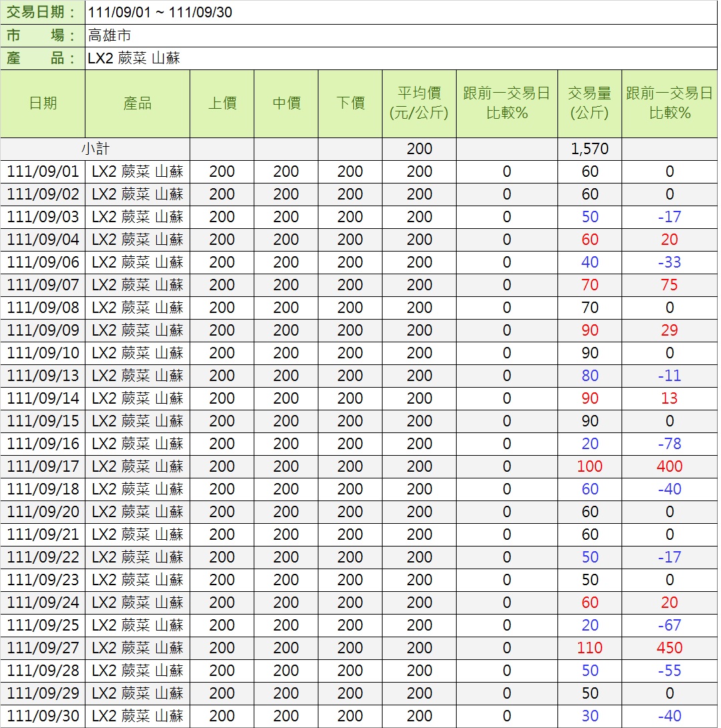Click the date cell 111/09/17
Viewport: 721px width, 728px height.
click(x=43, y=466)
